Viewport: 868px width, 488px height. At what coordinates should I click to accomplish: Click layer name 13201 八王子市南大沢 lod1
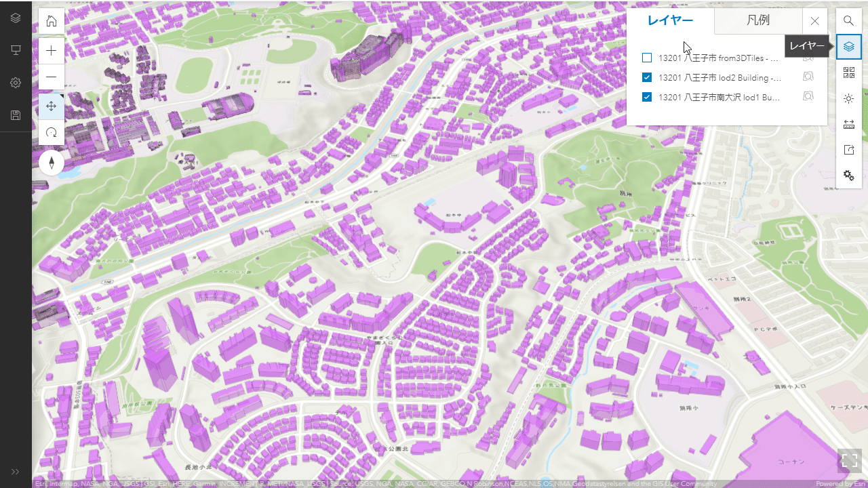pyautogui.click(x=719, y=97)
